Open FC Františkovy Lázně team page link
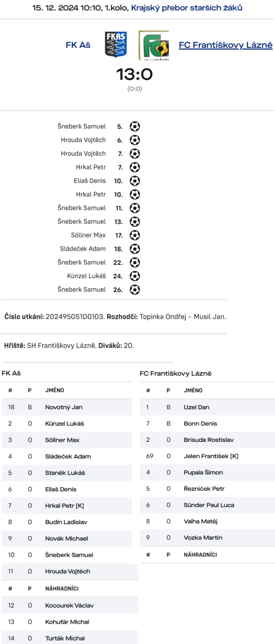The height and width of the screenshot is (644, 275). coord(226,45)
